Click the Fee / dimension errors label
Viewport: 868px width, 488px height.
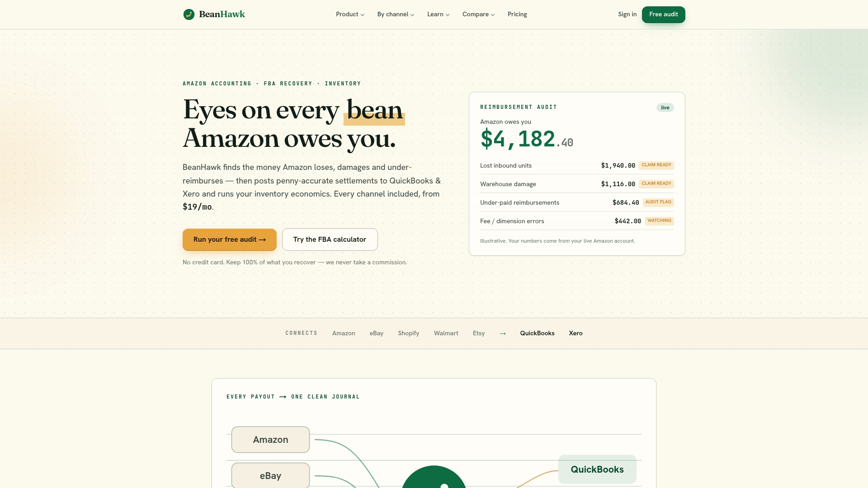coord(512,221)
